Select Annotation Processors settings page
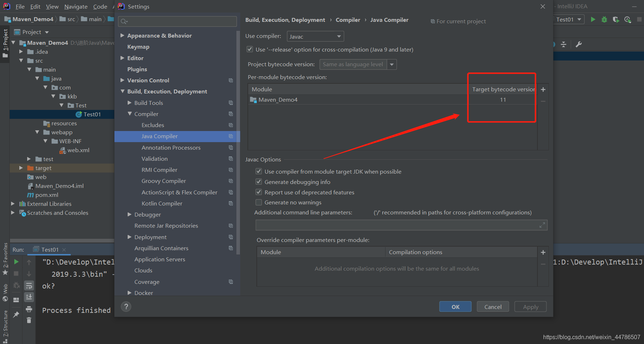The width and height of the screenshot is (644, 344). click(171, 147)
